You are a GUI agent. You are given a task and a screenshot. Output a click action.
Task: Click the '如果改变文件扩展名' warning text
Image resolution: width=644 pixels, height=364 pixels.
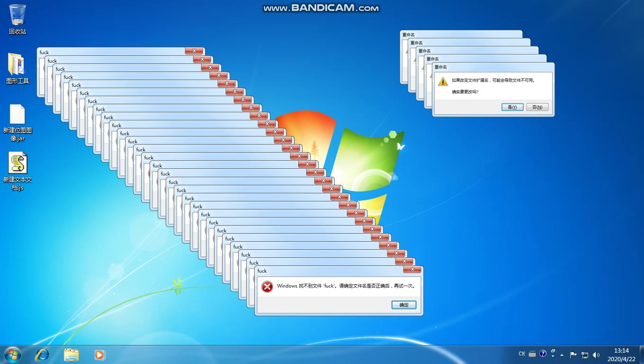(493, 80)
